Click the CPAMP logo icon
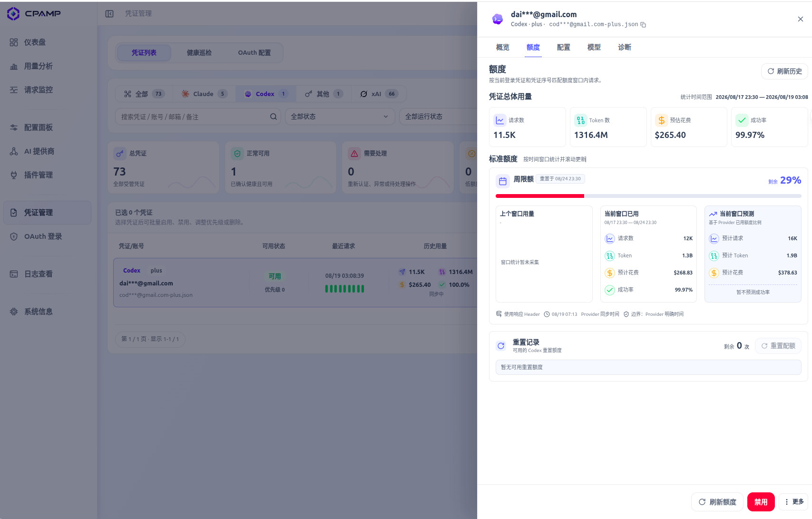812x519 pixels. coord(13,13)
